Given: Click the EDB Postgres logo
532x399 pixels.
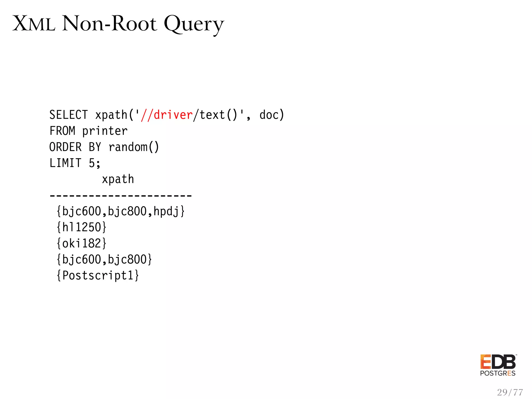Looking at the screenshot, I should click(498, 362).
